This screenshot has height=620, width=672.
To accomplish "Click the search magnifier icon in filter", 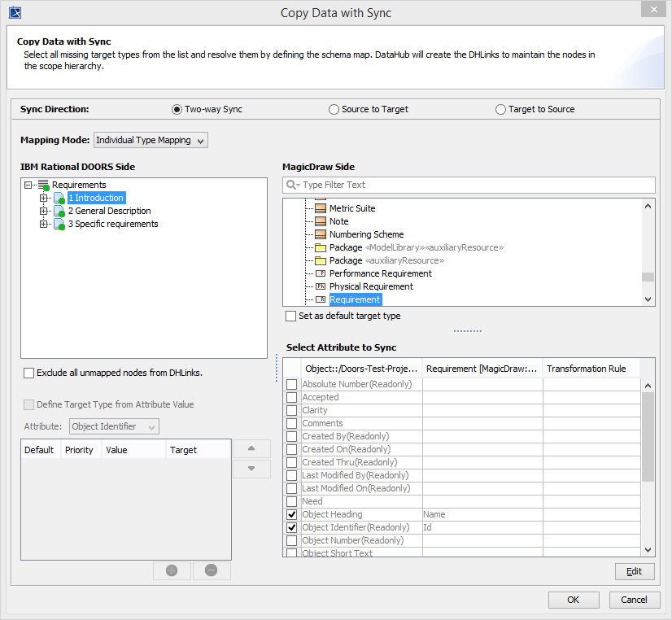I will pos(293,186).
